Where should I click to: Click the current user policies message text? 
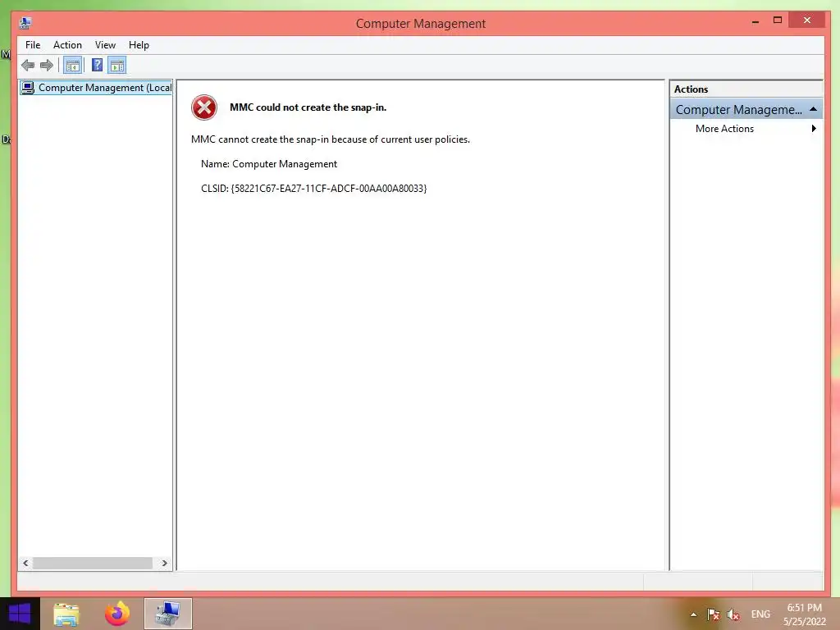[331, 139]
